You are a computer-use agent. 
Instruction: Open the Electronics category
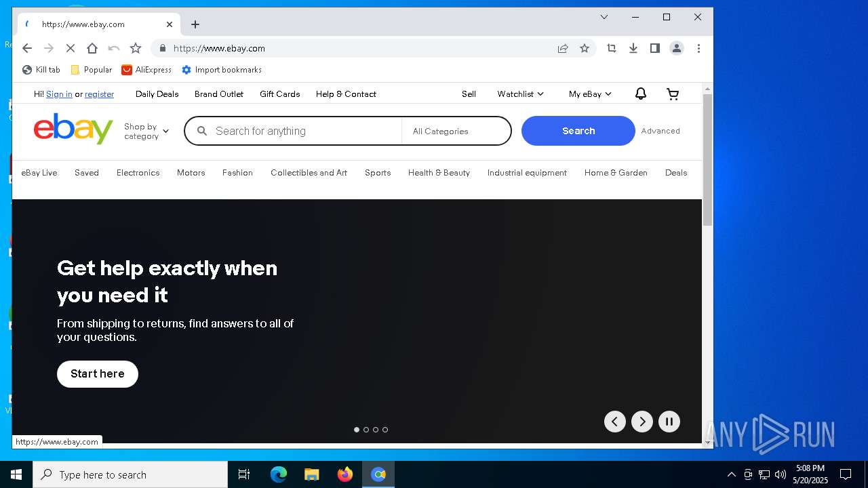click(x=138, y=173)
